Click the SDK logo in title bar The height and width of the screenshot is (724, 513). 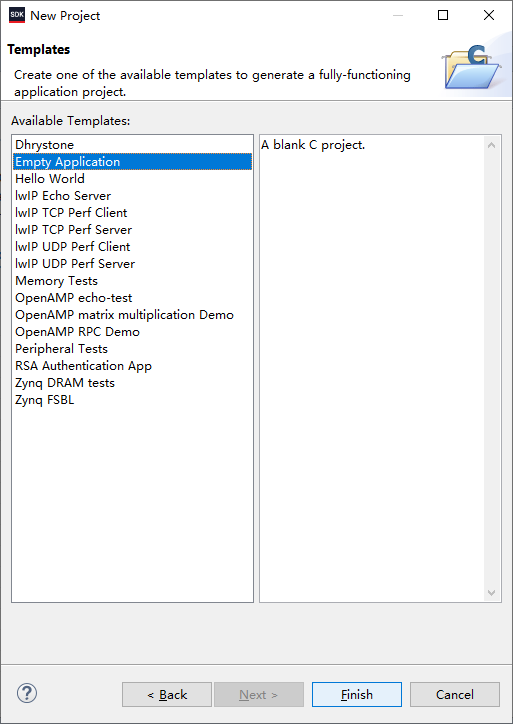pyautogui.click(x=17, y=15)
